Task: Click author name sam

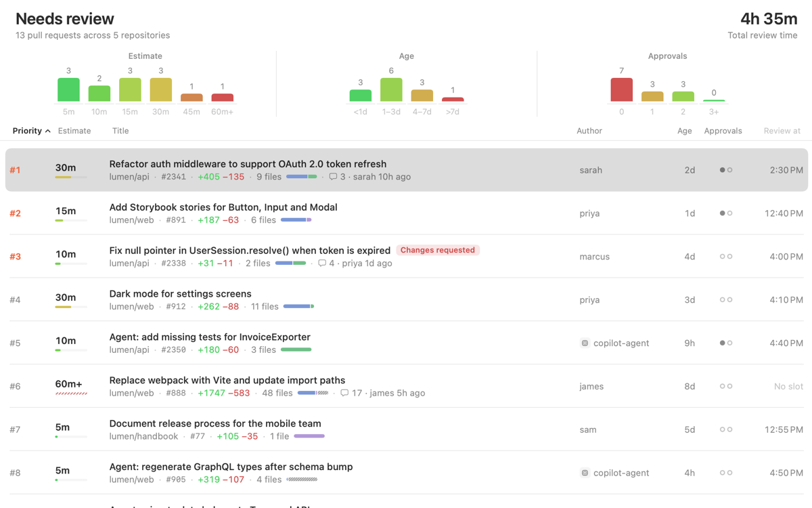Action: [588, 430]
